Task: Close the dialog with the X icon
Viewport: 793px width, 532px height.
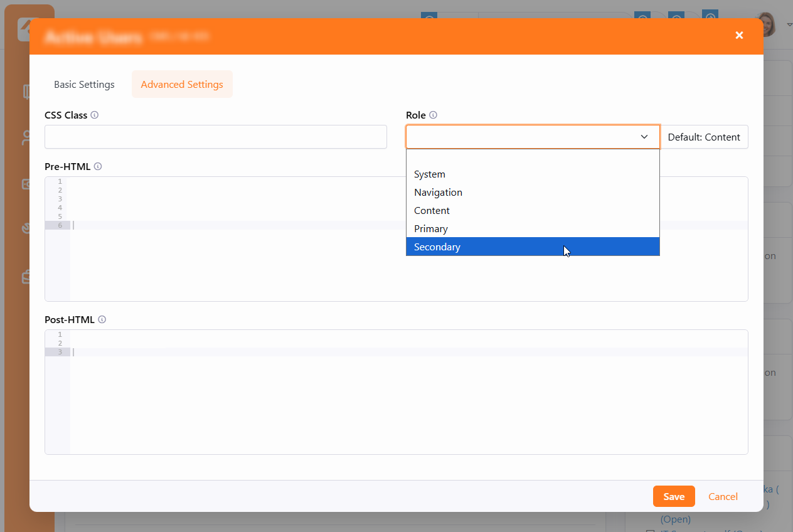Action: tap(739, 35)
